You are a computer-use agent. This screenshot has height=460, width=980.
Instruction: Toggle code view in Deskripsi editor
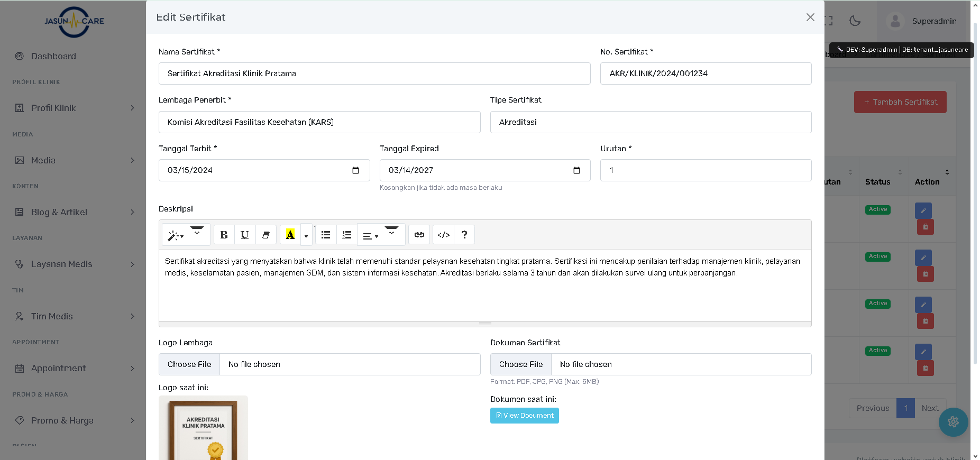[443, 235]
